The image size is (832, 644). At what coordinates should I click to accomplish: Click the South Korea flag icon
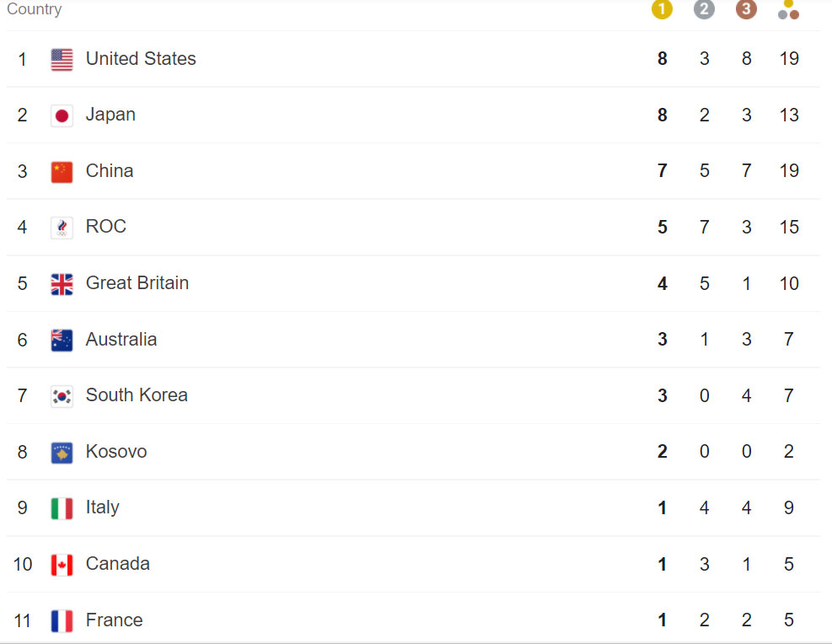click(62, 397)
